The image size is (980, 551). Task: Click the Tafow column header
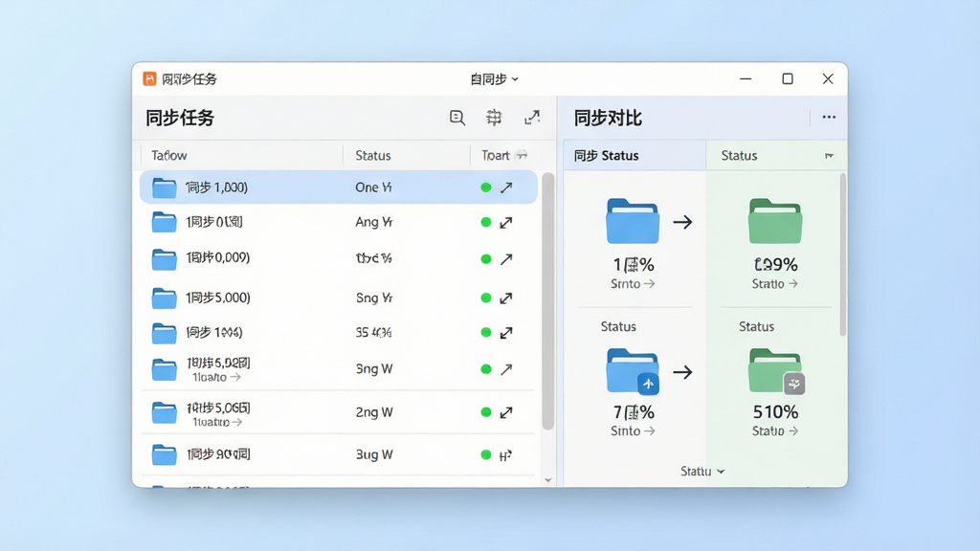coord(168,156)
